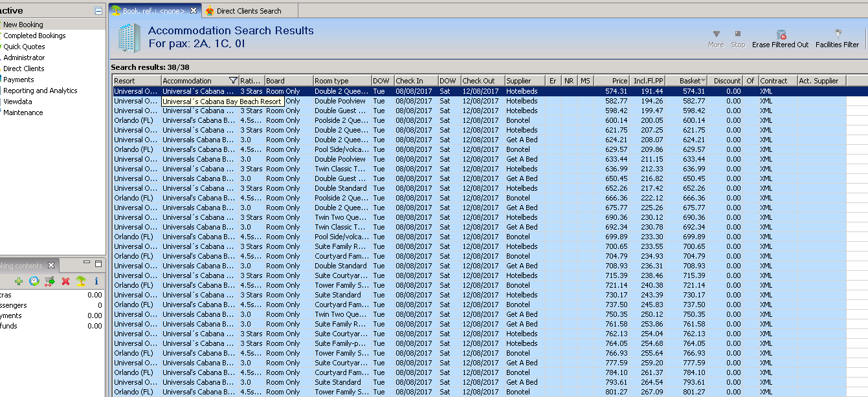Select Suite Family row priced 700.65
This screenshot has height=397, width=868.
tap(490, 246)
